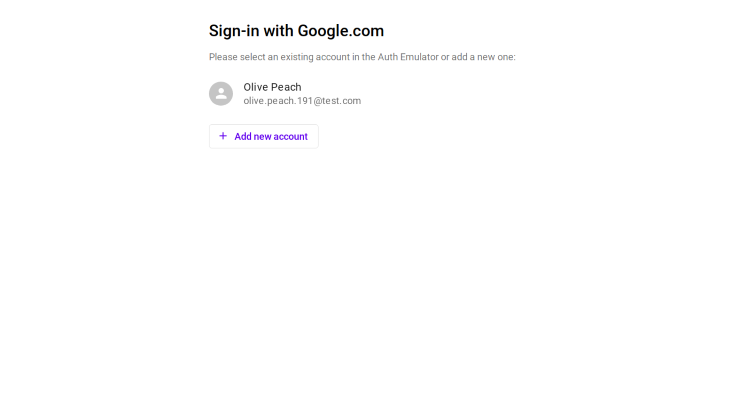Click "test.com" in the account's email
Image resolution: width=730 pixels, height=410 pixels.
coord(341,101)
